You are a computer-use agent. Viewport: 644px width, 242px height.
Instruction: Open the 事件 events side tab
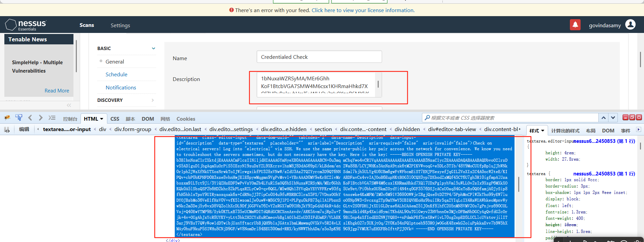click(x=626, y=131)
